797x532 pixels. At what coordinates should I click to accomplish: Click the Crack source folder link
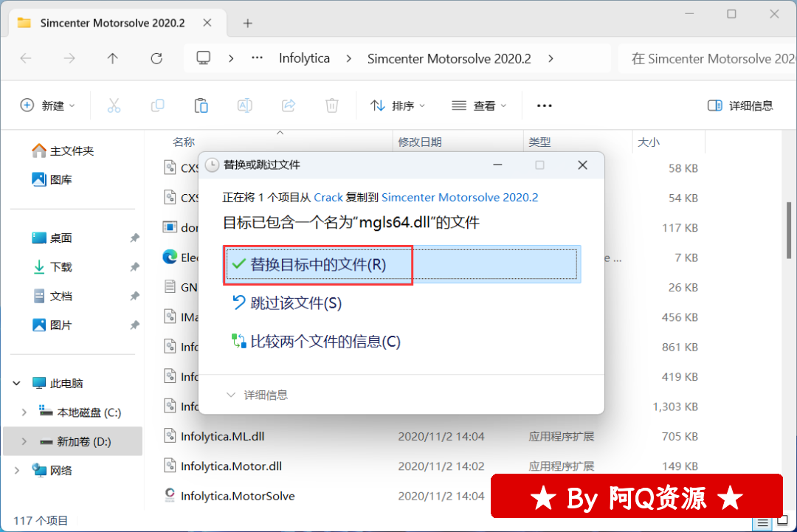coord(328,197)
